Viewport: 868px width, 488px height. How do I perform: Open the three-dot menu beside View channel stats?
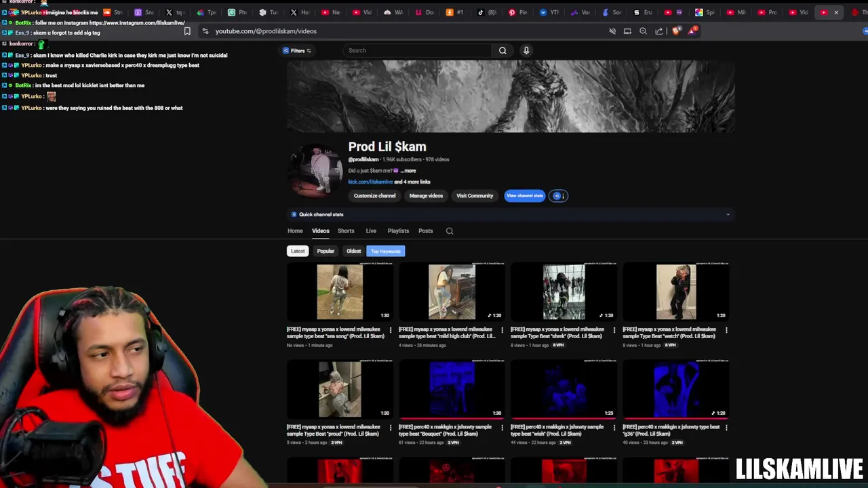pyautogui.click(x=558, y=196)
